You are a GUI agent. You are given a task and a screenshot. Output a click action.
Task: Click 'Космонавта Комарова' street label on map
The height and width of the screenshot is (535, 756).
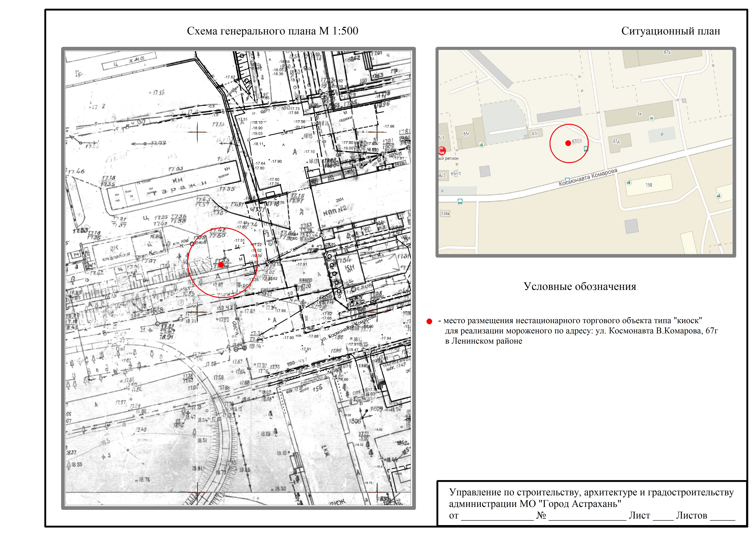[588, 178]
